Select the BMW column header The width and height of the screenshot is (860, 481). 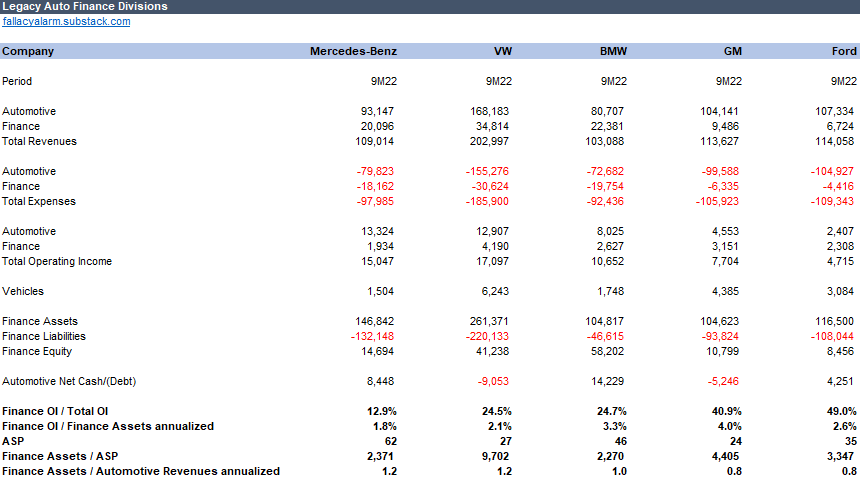tap(613, 51)
